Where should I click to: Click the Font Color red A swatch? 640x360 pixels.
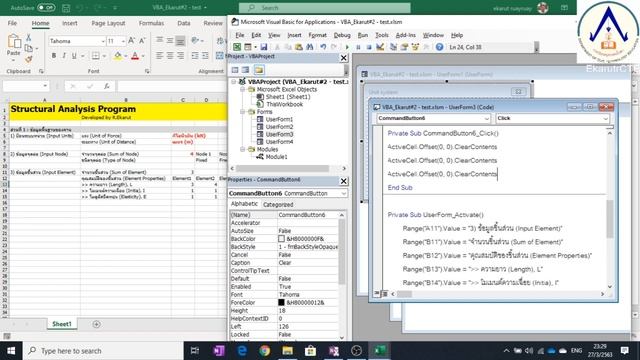point(135,56)
